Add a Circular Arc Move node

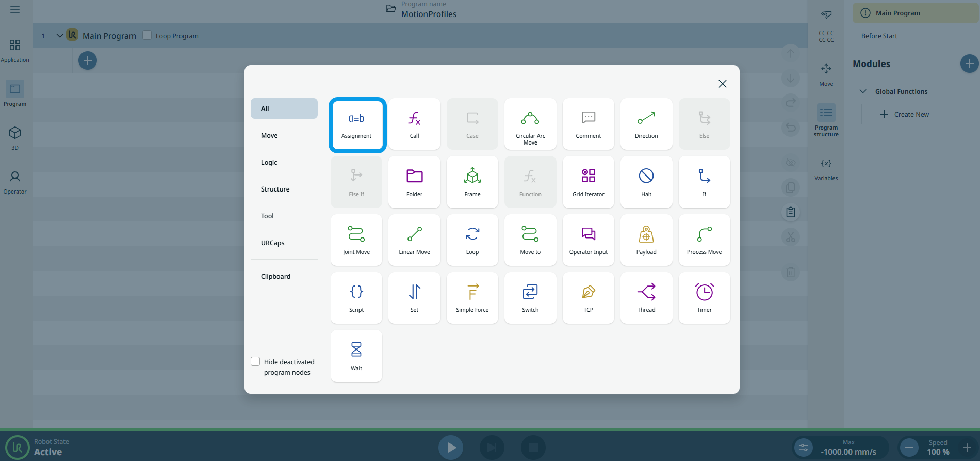530,124
